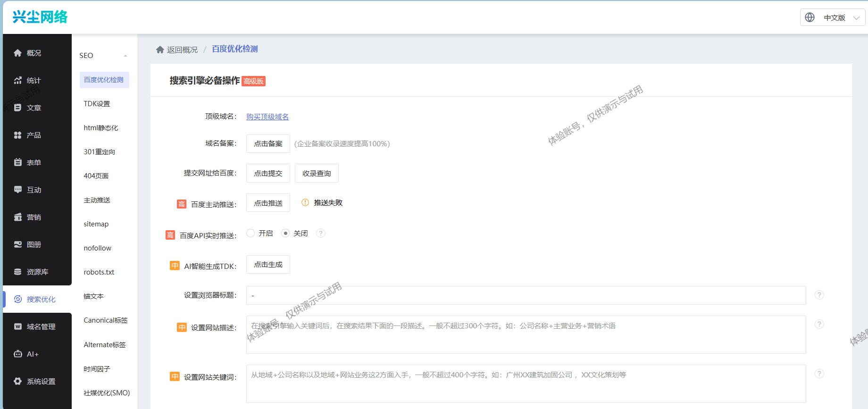
Task: Click the 收录查询 button
Action: tap(317, 173)
